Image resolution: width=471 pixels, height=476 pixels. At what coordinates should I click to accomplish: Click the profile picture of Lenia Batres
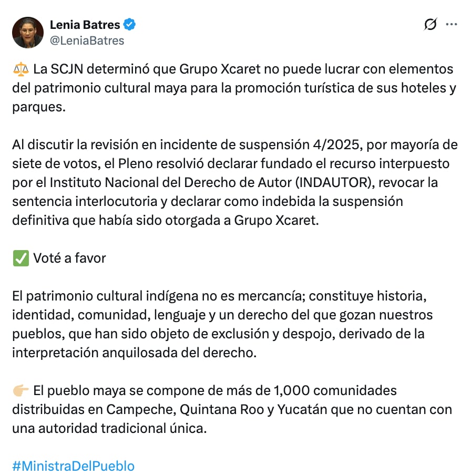28,32
